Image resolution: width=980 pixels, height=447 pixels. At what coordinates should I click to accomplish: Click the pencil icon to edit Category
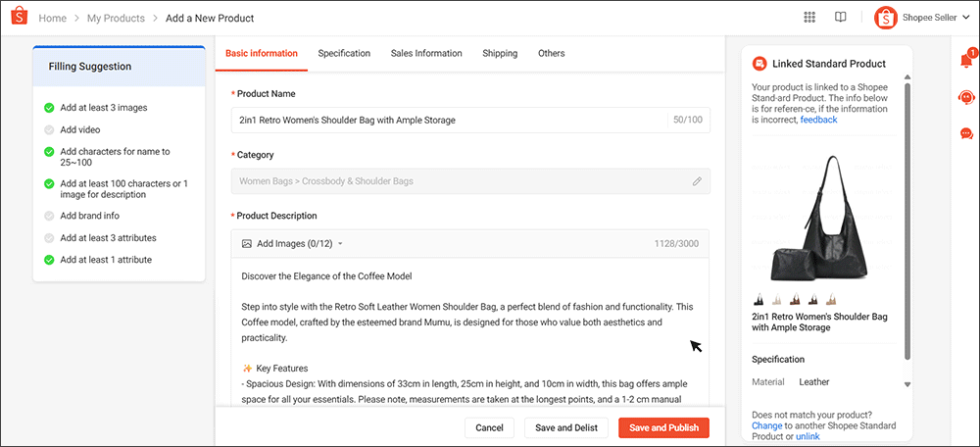pyautogui.click(x=697, y=181)
